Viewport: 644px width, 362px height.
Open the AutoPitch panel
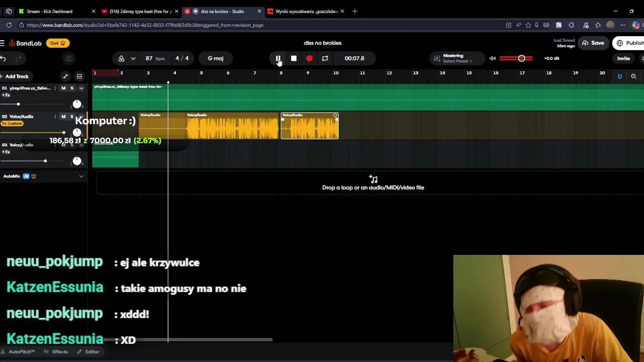click(18, 352)
